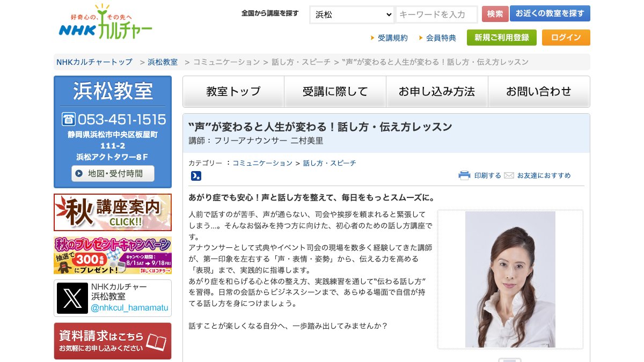Click 新規ご利用登録 button
This screenshot has height=362, width=644.
tap(502, 38)
